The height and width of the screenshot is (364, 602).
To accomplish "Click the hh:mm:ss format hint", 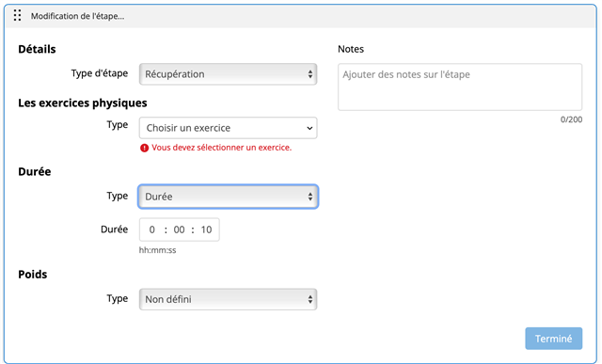I will tap(157, 250).
